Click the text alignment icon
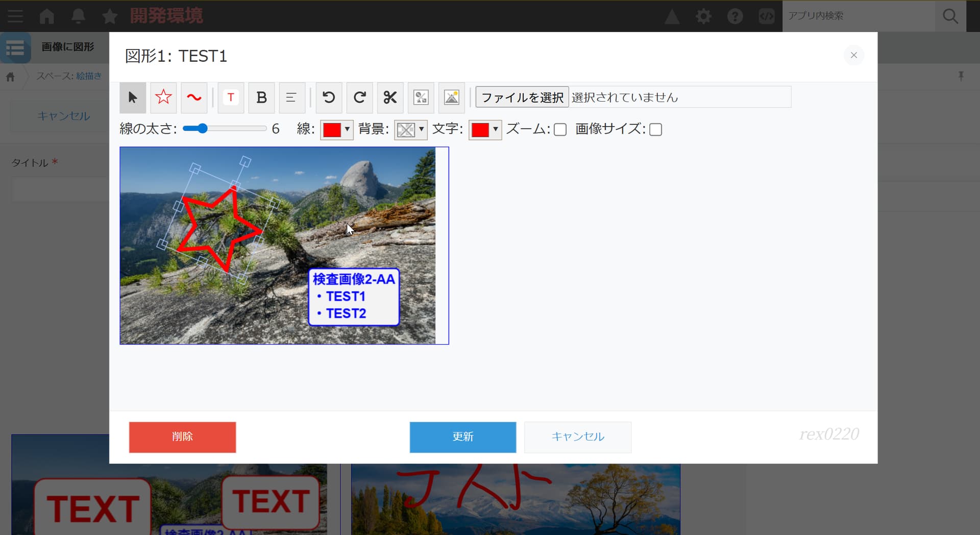Screen dimensions: 980x535 [292, 98]
